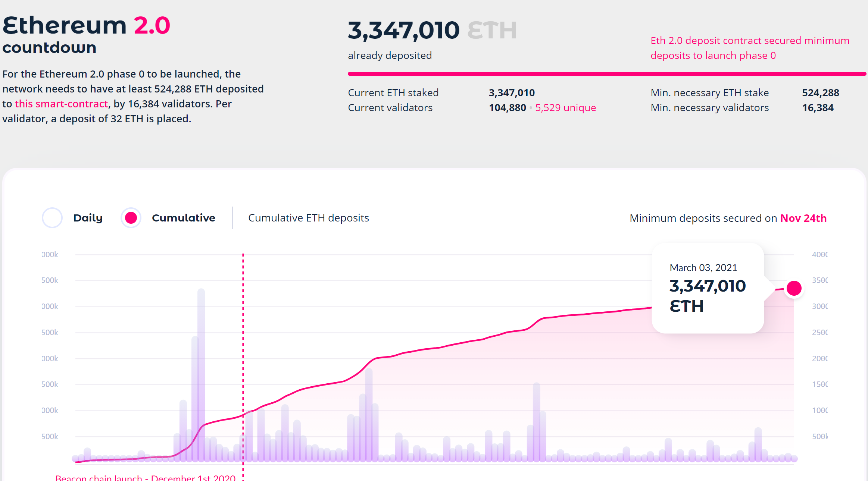The height and width of the screenshot is (481, 868).
Task: Click the 'already deposited' caption
Action: pos(390,56)
